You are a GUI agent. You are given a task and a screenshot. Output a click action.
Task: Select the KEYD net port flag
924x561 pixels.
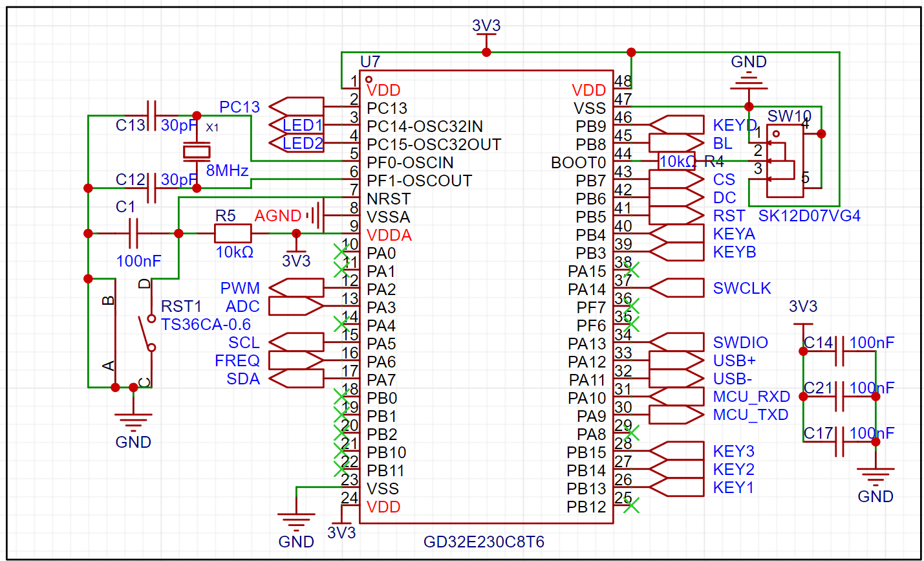point(676,124)
